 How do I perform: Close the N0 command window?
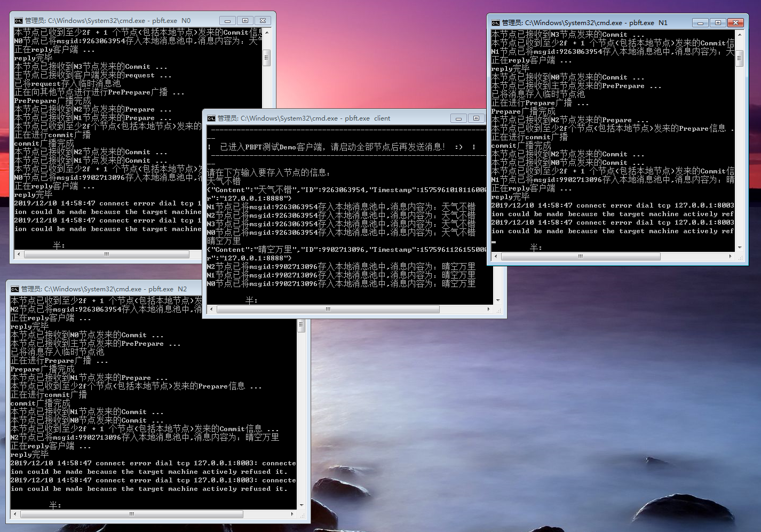(x=263, y=21)
